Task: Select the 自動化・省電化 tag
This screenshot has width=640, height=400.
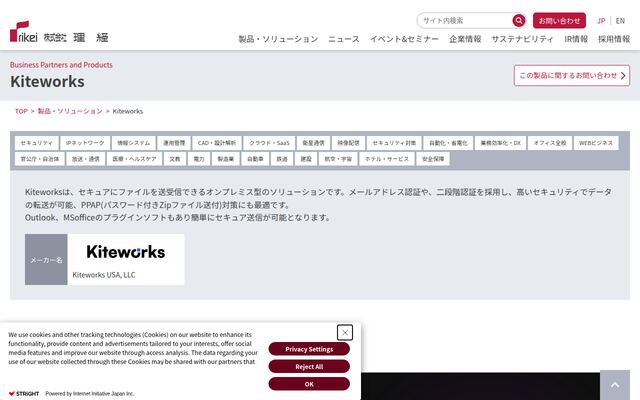Action: [448, 143]
